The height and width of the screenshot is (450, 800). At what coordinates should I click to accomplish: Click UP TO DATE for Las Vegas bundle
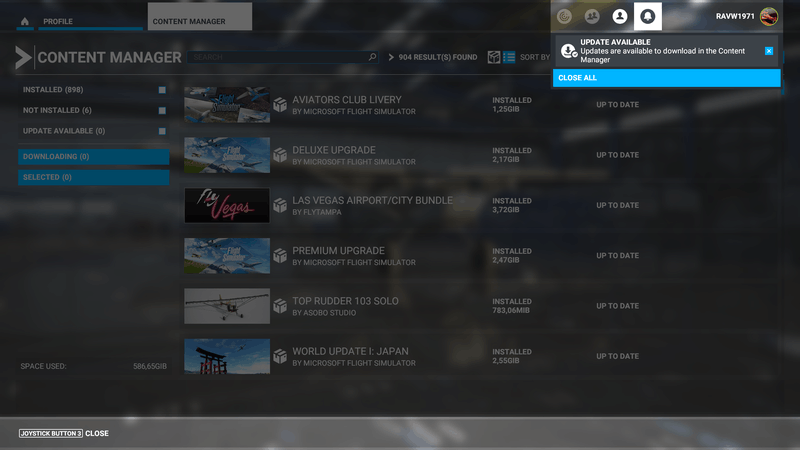click(x=617, y=205)
